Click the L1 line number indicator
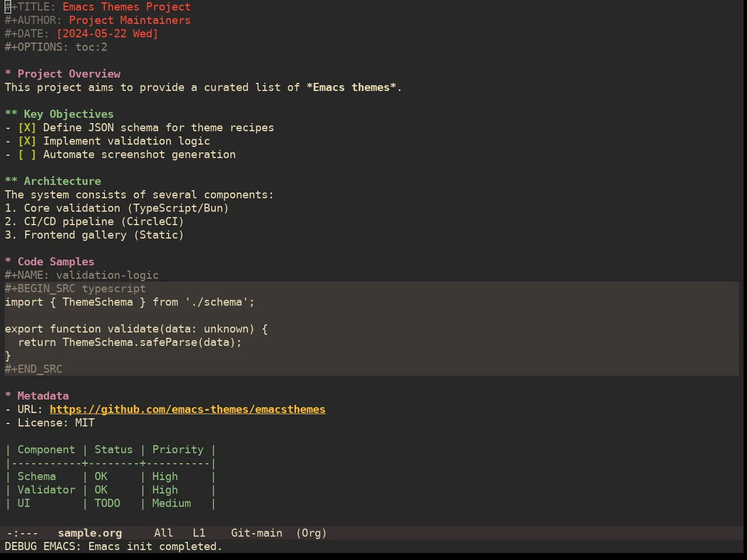747x560 pixels. pyautogui.click(x=199, y=533)
